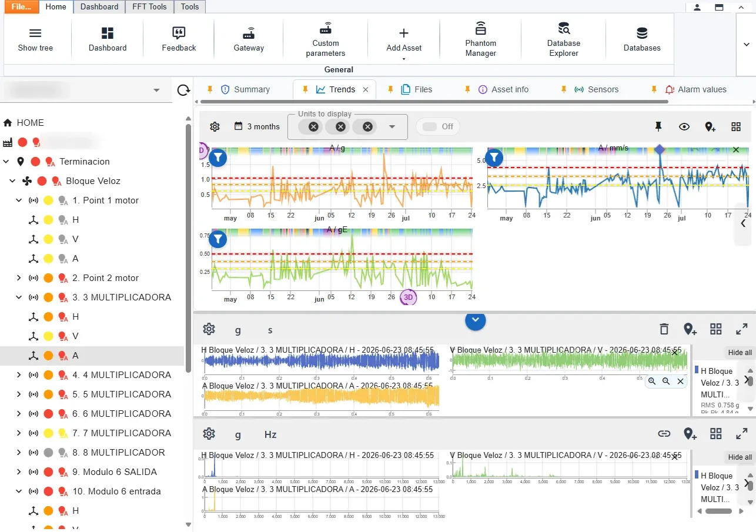This screenshot has height=532, width=756.
Task: Open Trends panel settings gear
Action: (x=215, y=126)
